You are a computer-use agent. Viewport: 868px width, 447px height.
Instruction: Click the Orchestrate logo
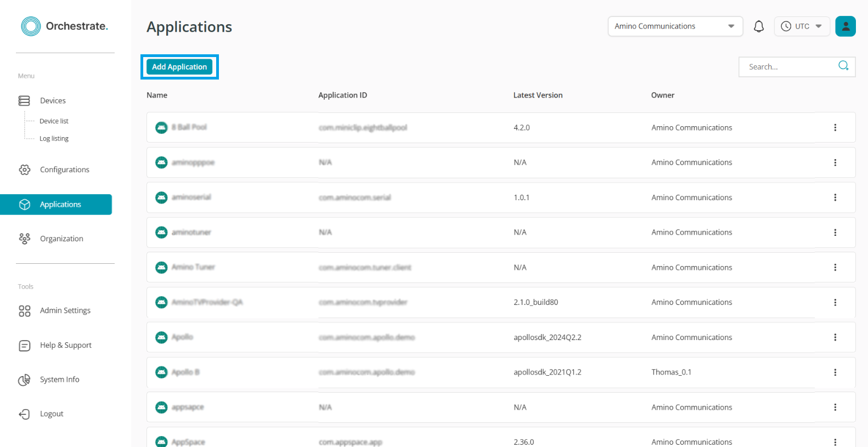click(x=65, y=26)
